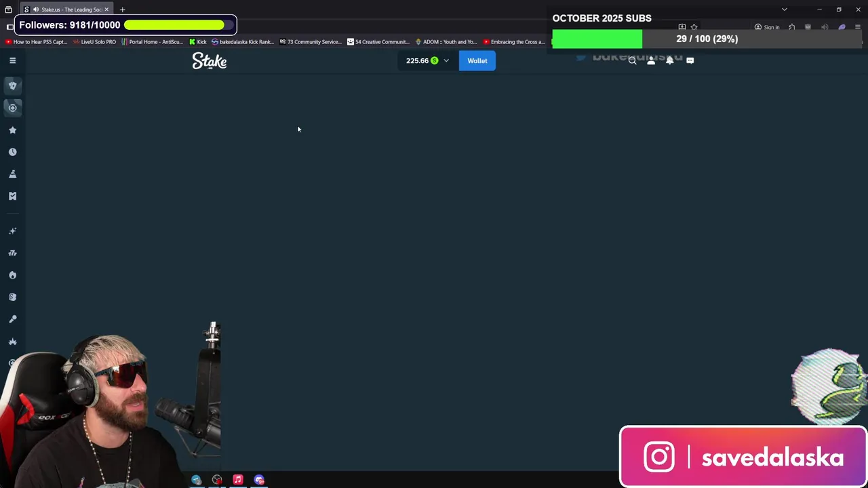Open the purple round app in taskbar
The image size is (868, 488).
coord(259,480)
